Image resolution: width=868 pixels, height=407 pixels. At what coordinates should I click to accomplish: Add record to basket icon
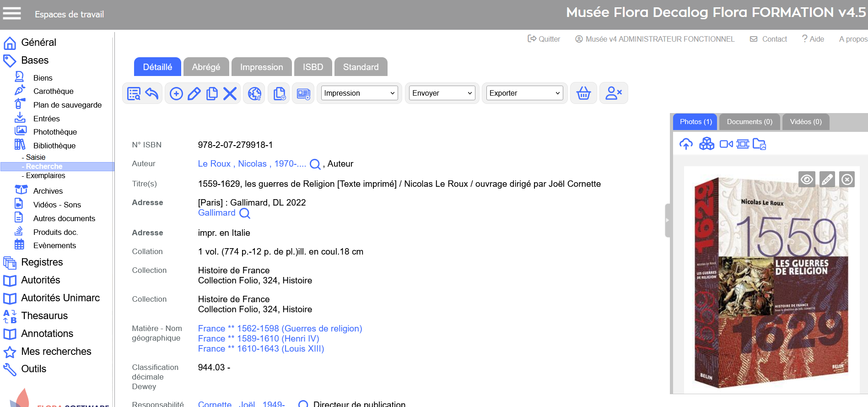[583, 93]
